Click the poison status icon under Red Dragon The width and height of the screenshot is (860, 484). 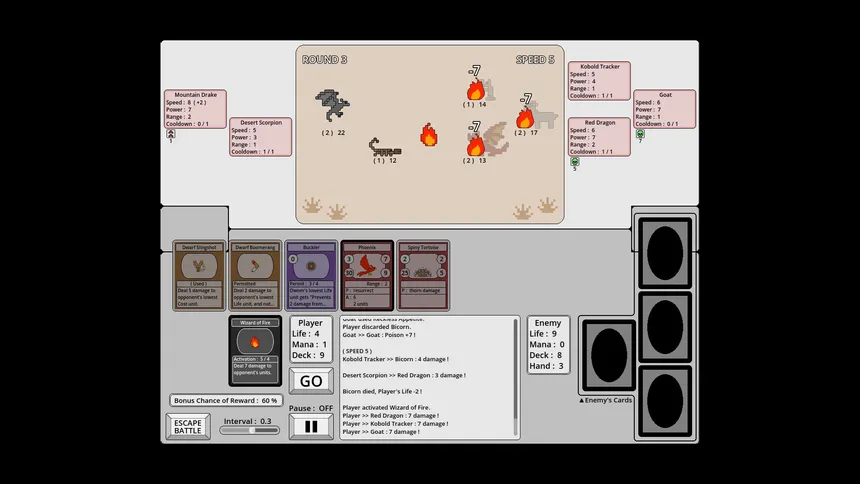[575, 161]
